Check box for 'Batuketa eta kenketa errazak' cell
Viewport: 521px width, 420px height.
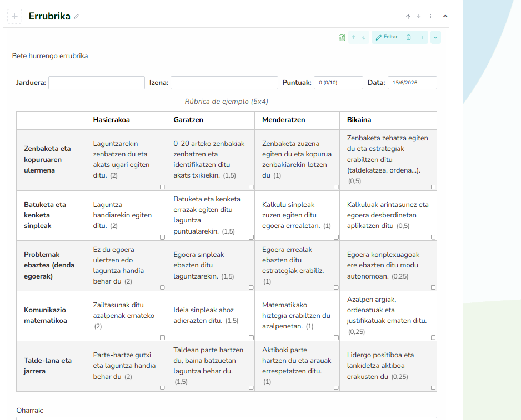click(x=251, y=237)
